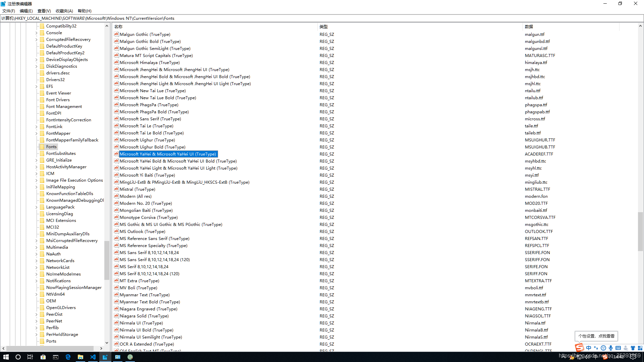Click the registry path address bar

pos(322,18)
